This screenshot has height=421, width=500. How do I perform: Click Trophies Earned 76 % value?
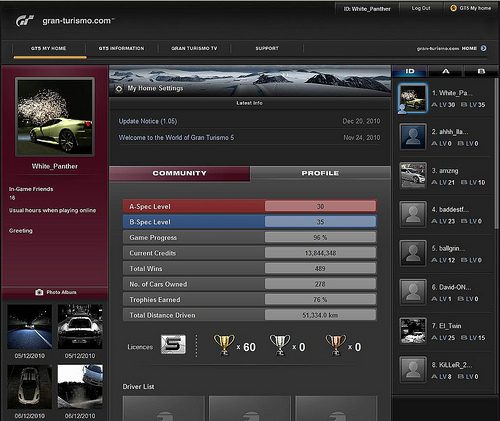click(320, 300)
